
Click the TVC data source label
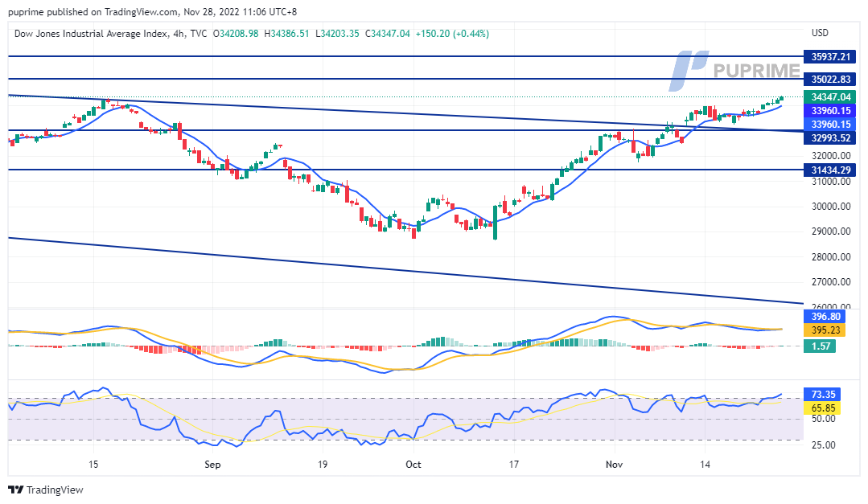[x=198, y=34]
